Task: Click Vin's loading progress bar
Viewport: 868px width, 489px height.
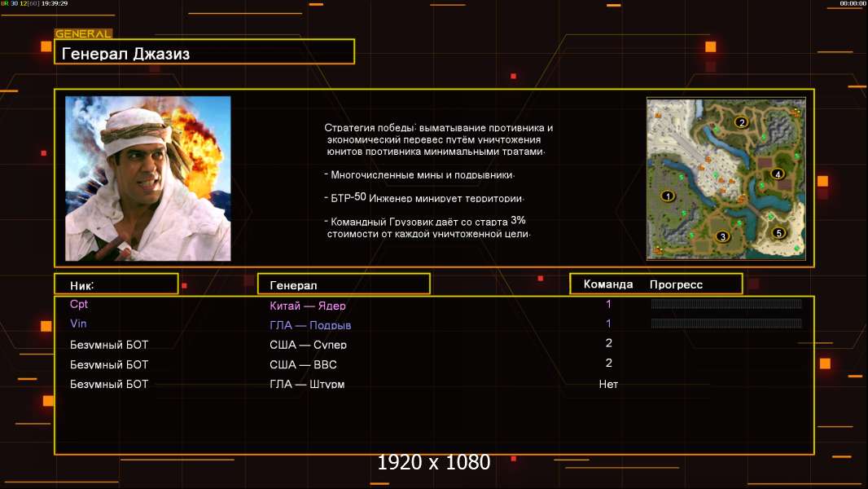Action: [726, 324]
